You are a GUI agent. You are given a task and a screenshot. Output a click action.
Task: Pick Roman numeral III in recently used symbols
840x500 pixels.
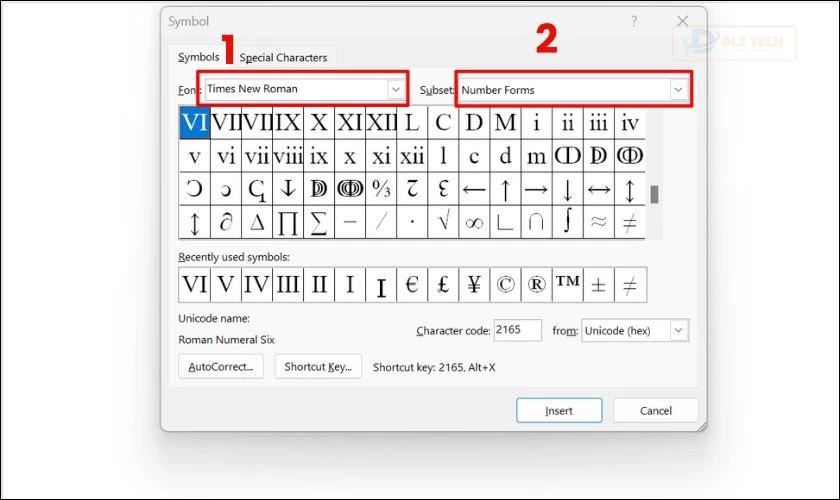[288, 285]
